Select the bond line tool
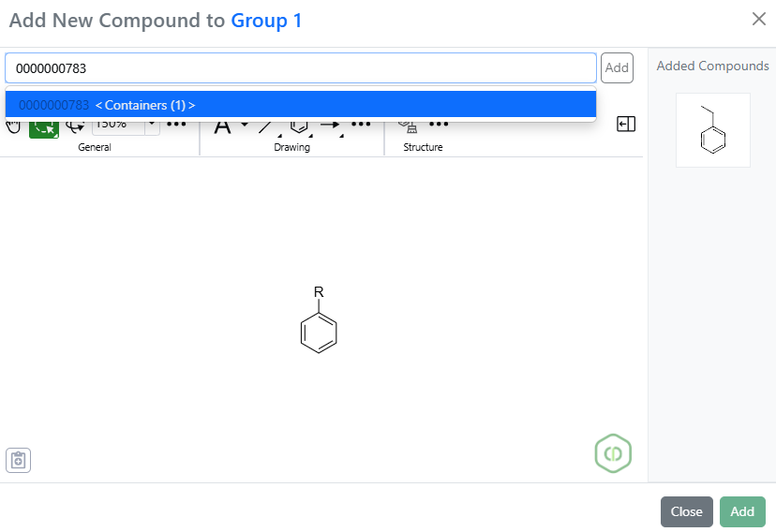The image size is (776, 532). tap(265, 126)
